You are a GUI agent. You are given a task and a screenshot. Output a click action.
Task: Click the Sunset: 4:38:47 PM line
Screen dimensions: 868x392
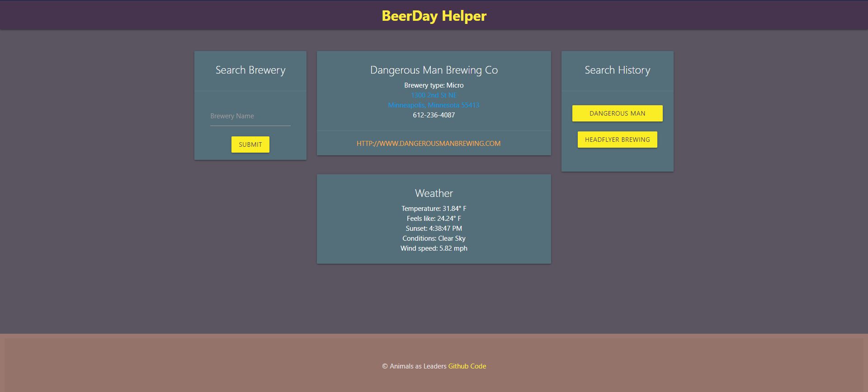point(434,229)
